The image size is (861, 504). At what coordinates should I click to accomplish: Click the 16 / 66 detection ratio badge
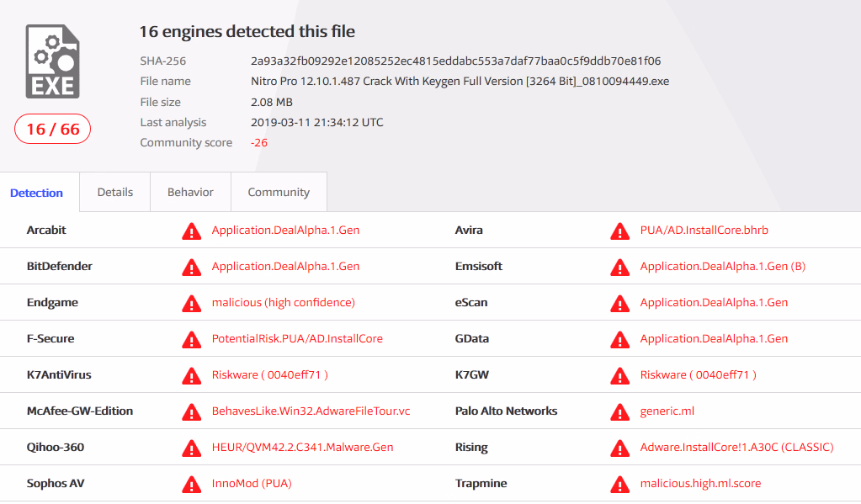tap(53, 129)
